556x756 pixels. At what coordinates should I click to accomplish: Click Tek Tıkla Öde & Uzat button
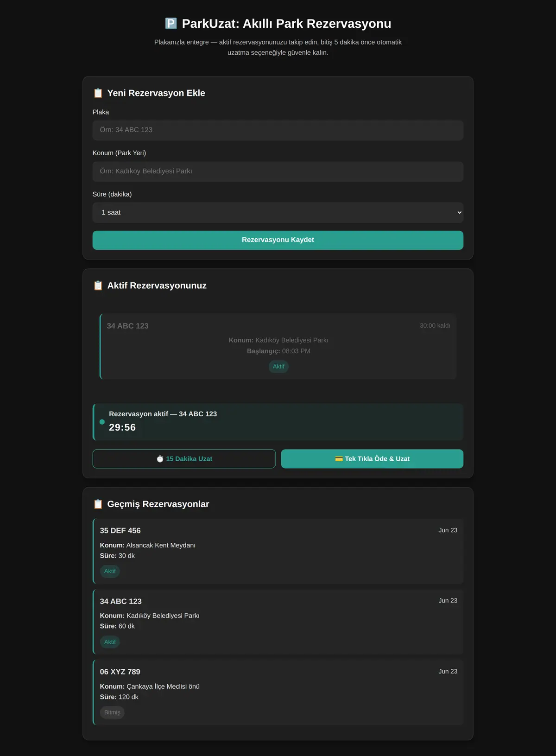[372, 459]
